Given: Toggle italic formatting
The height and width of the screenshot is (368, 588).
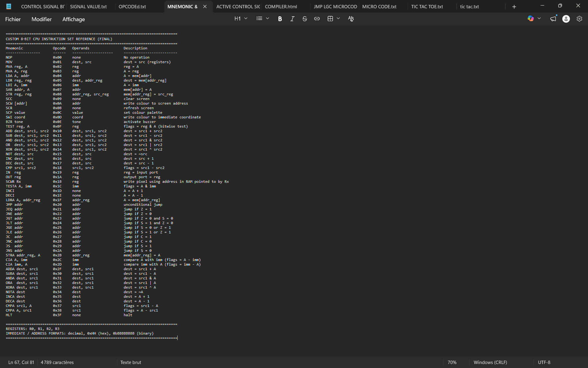Looking at the screenshot, I should [292, 19].
